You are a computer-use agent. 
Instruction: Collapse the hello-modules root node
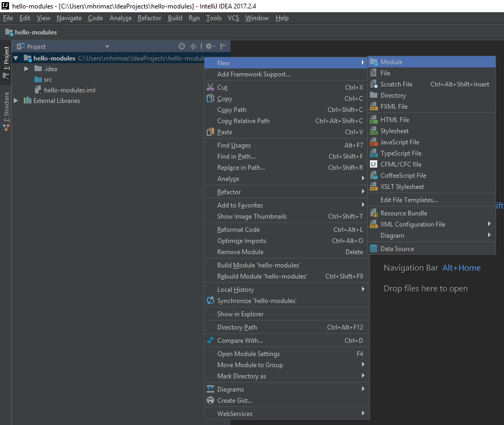pyautogui.click(x=16, y=58)
